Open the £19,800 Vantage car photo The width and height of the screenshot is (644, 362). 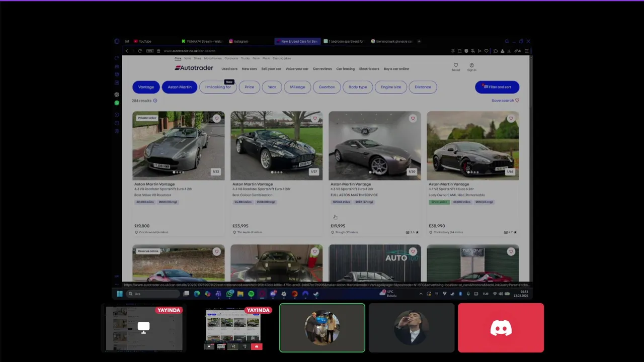[179, 145]
